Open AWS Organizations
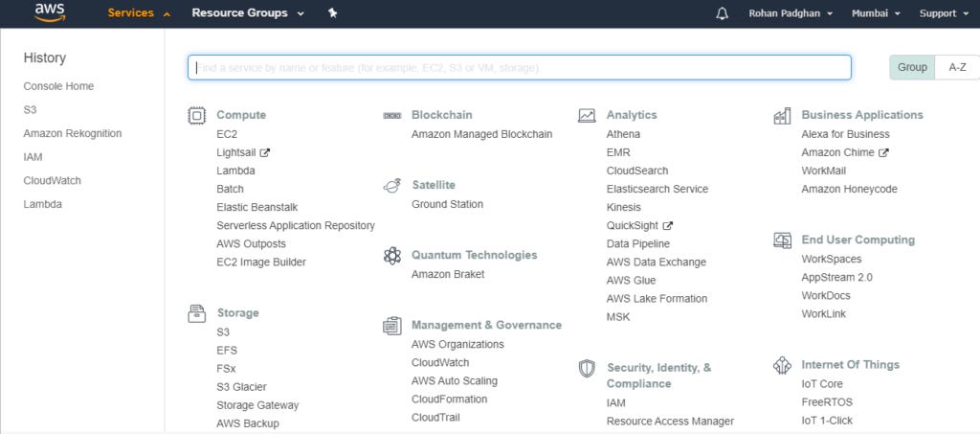The height and width of the screenshot is (434, 980). [457, 345]
